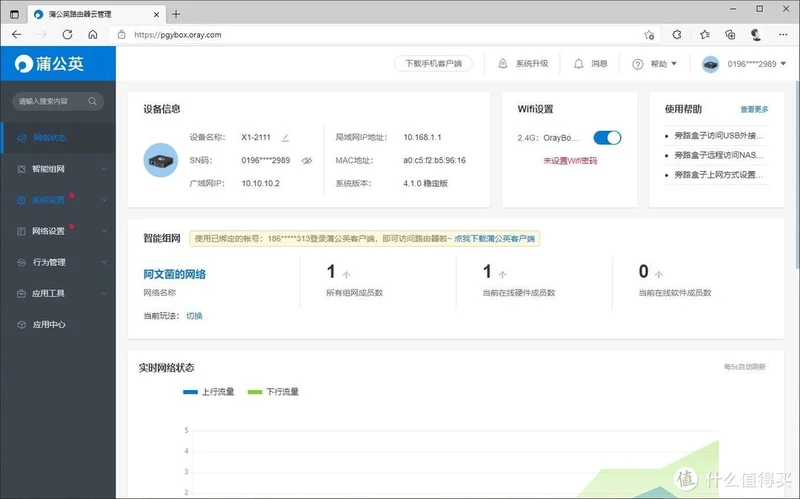Screen dimensions: 800x499
Task: Go to browser home icon
Action: [x=93, y=35]
